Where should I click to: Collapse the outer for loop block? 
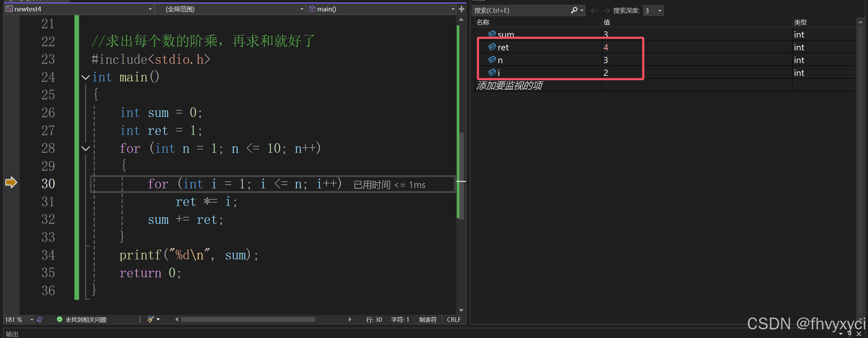86,149
